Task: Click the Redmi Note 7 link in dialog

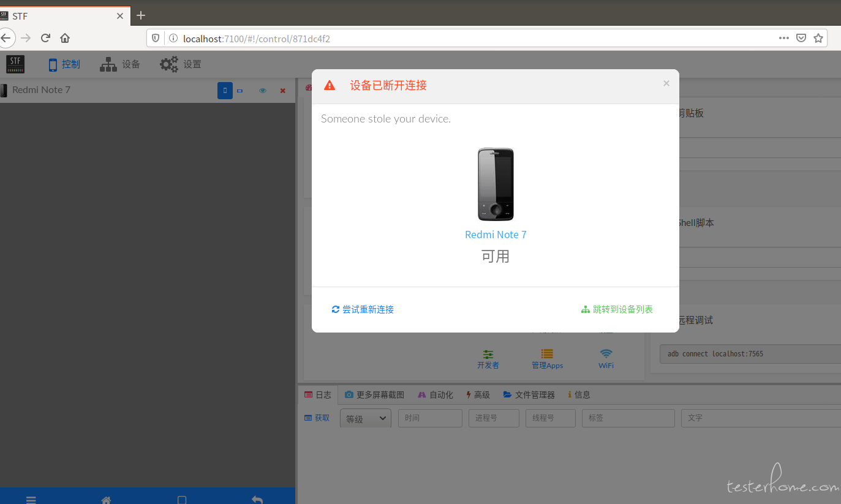Action: [x=496, y=235]
